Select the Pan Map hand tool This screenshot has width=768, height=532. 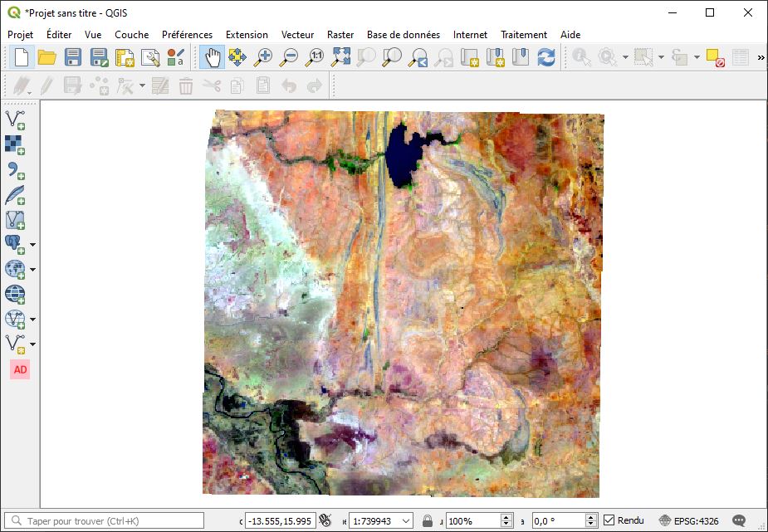[x=213, y=57]
